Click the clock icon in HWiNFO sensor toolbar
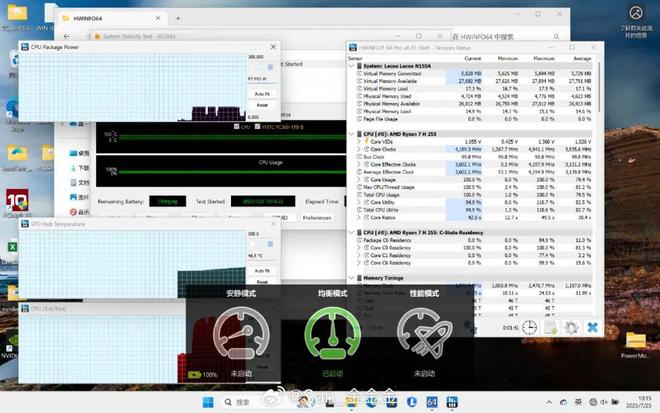 [529, 327]
